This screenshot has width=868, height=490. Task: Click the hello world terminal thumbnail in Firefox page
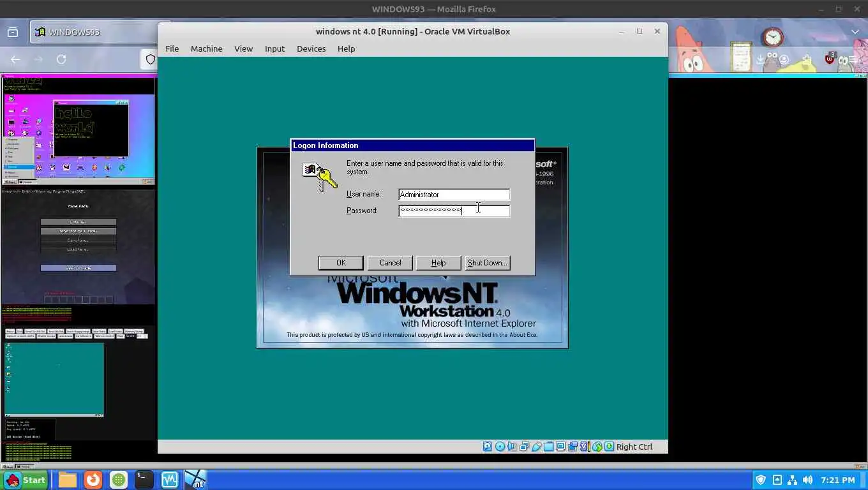91,128
